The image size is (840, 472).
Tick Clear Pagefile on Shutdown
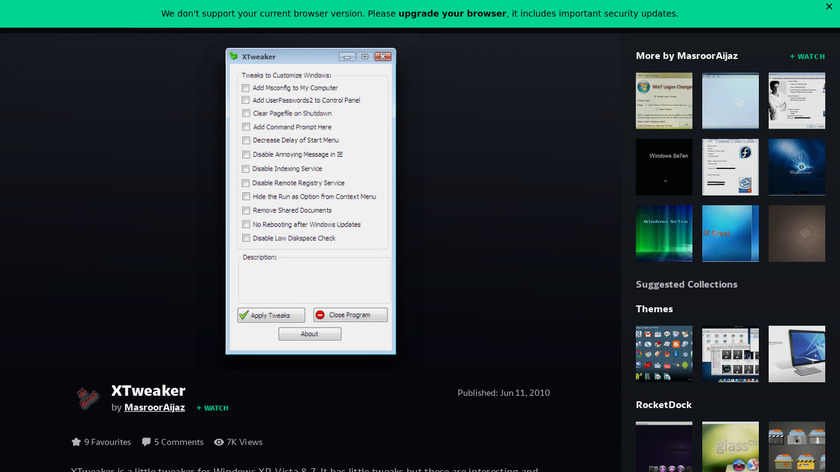[246, 114]
